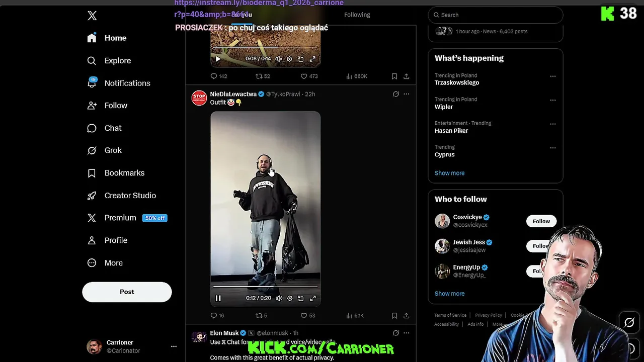Open Profile in sidebar
Screen dimensions: 644x362
pyautogui.click(x=107, y=240)
